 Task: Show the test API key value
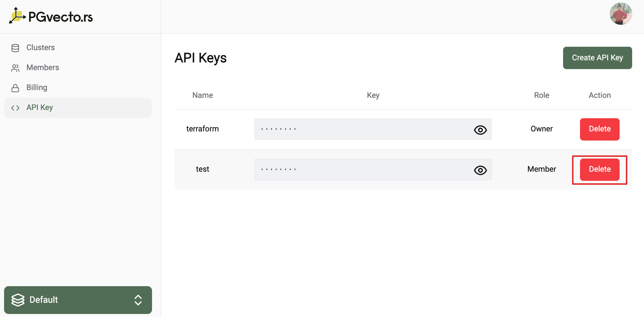(x=480, y=170)
